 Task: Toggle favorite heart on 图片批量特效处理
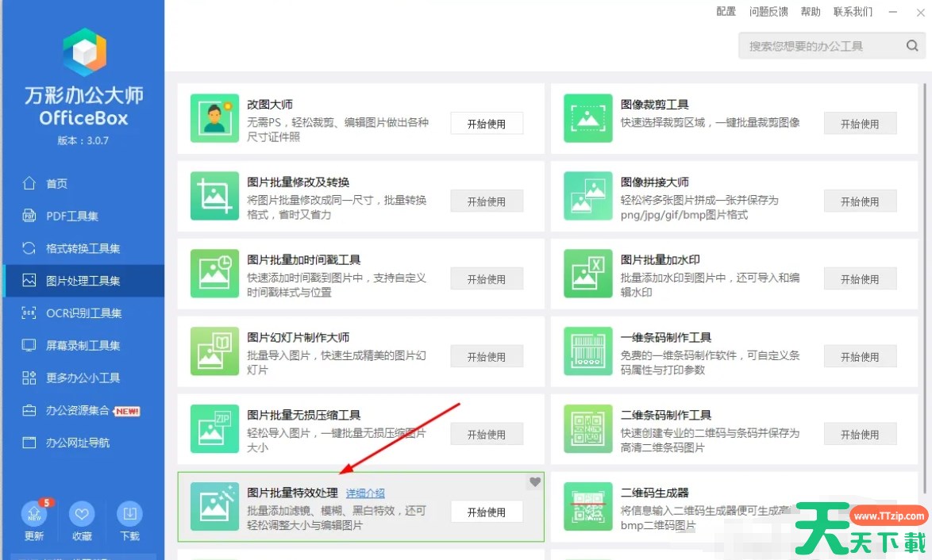pyautogui.click(x=535, y=481)
